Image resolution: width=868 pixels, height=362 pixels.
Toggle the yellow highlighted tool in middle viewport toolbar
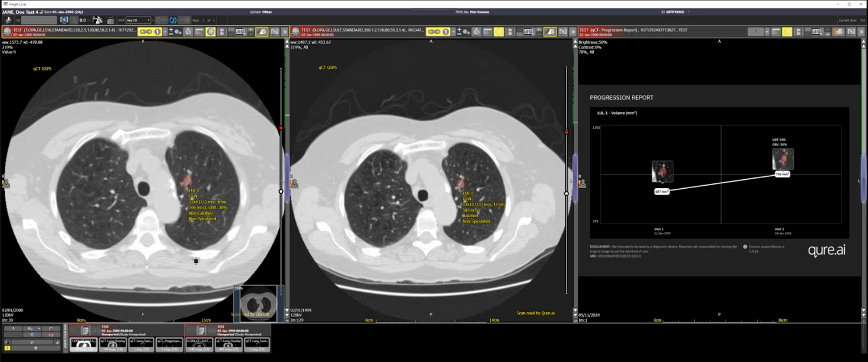[499, 31]
